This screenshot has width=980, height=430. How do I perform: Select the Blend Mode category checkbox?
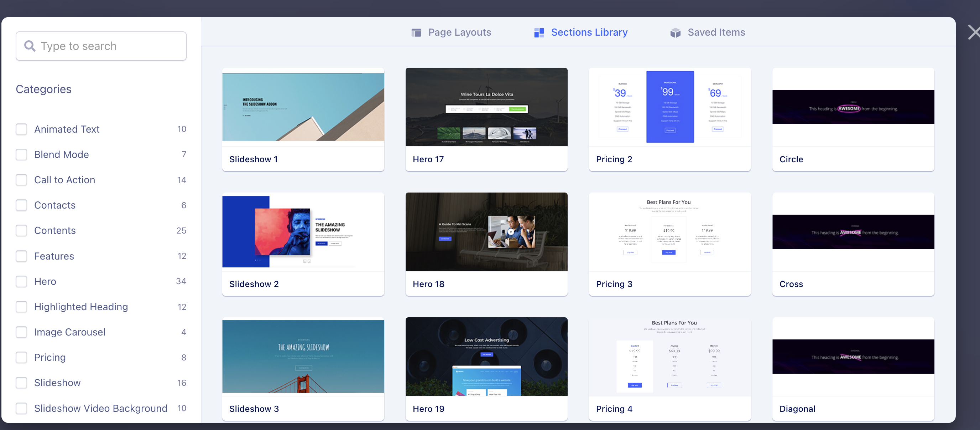21,155
